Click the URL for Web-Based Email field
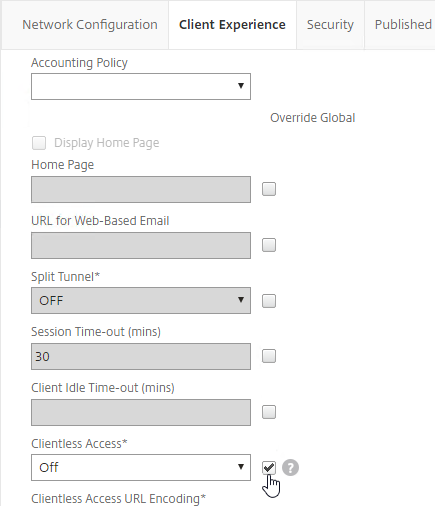Screen dimensions: 435x506 pyautogui.click(x=141, y=245)
